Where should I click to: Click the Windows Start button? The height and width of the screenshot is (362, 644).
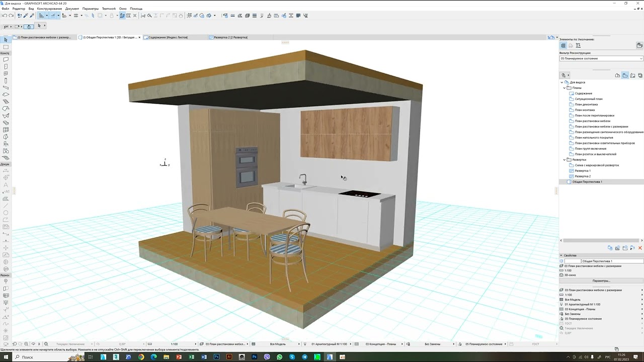(5, 357)
